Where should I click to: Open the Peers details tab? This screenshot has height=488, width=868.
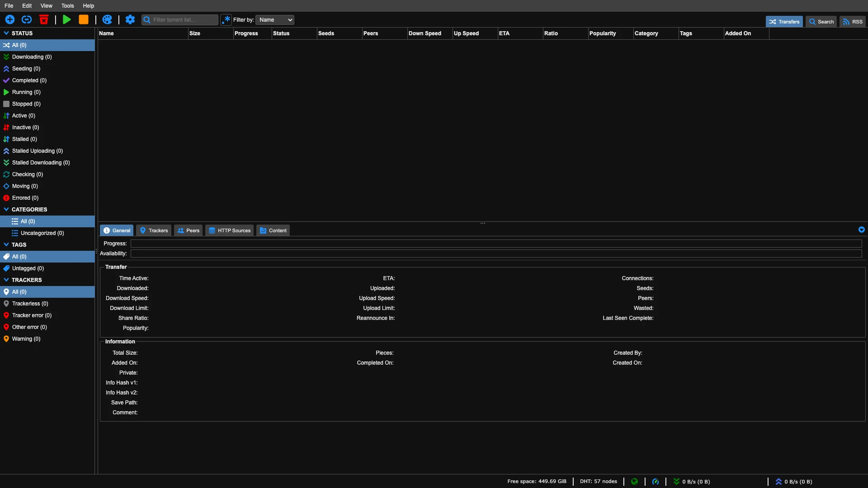pos(188,230)
